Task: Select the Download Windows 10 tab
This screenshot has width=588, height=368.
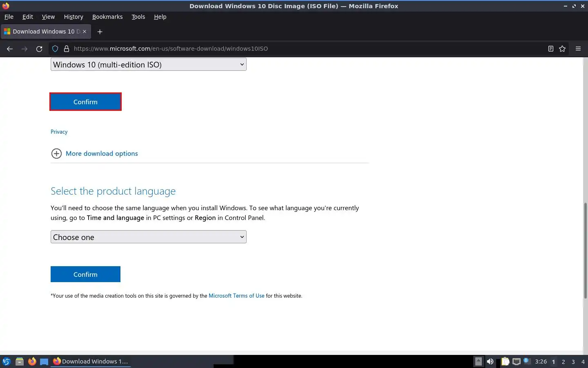Action: (46, 31)
